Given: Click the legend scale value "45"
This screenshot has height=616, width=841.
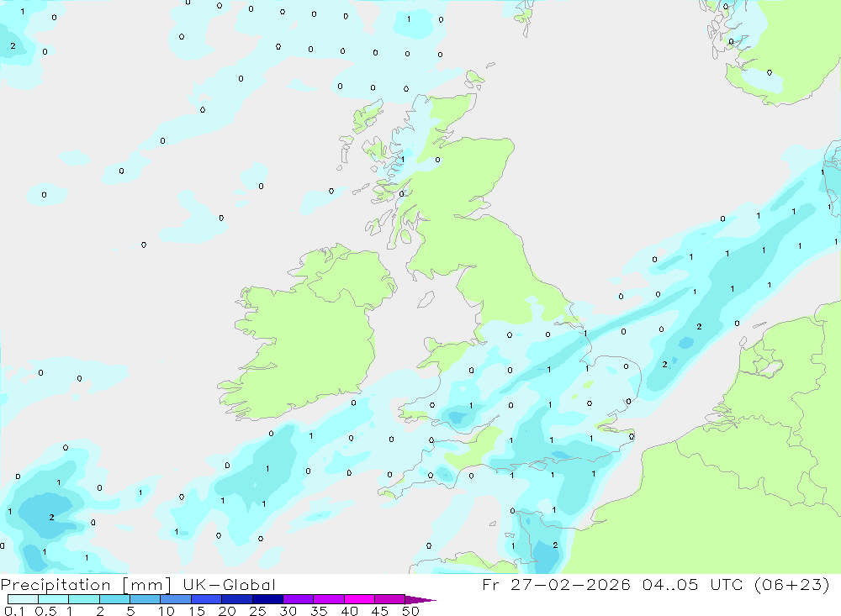Looking at the screenshot, I should click(380, 611).
